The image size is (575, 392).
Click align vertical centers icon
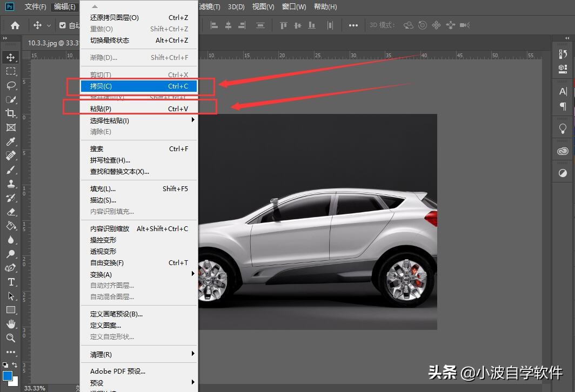(298, 25)
